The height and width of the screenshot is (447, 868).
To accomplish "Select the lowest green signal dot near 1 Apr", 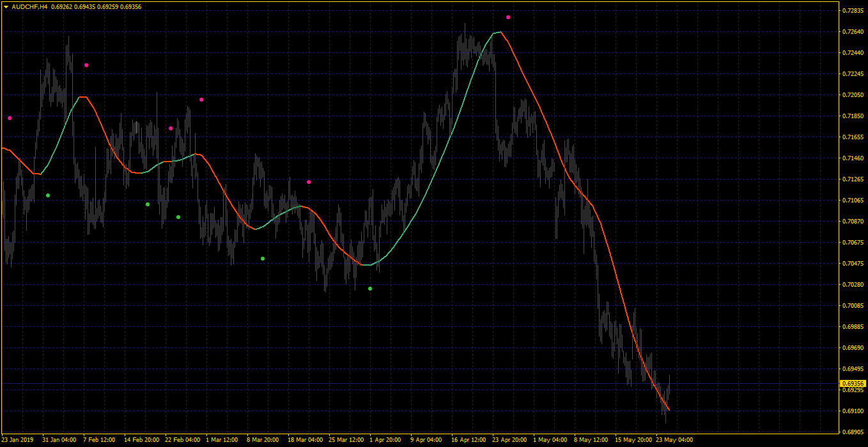I will coord(370,289).
